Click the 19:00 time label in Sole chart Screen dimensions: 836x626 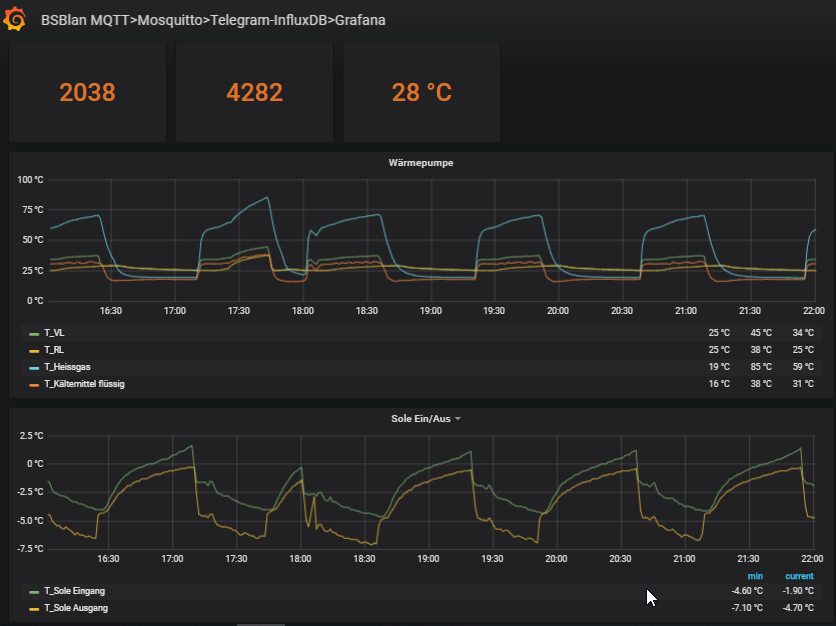[428, 559]
